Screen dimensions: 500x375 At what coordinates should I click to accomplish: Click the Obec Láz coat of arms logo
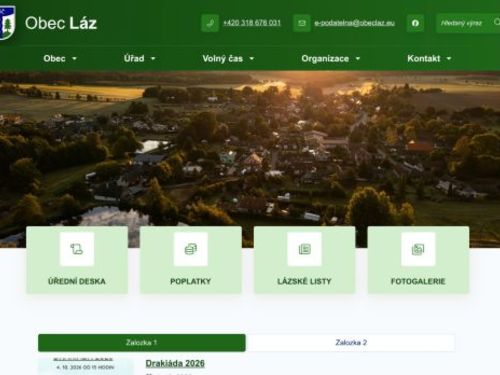point(7,23)
